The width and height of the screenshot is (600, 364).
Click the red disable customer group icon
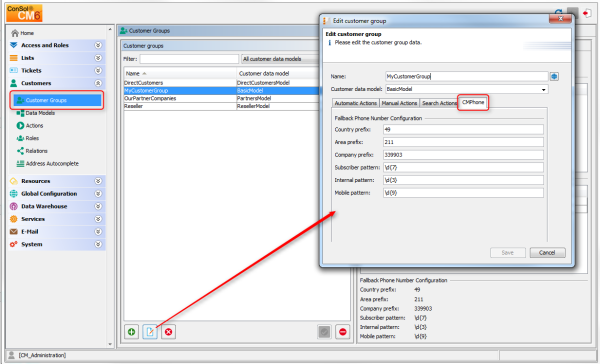coord(342,332)
